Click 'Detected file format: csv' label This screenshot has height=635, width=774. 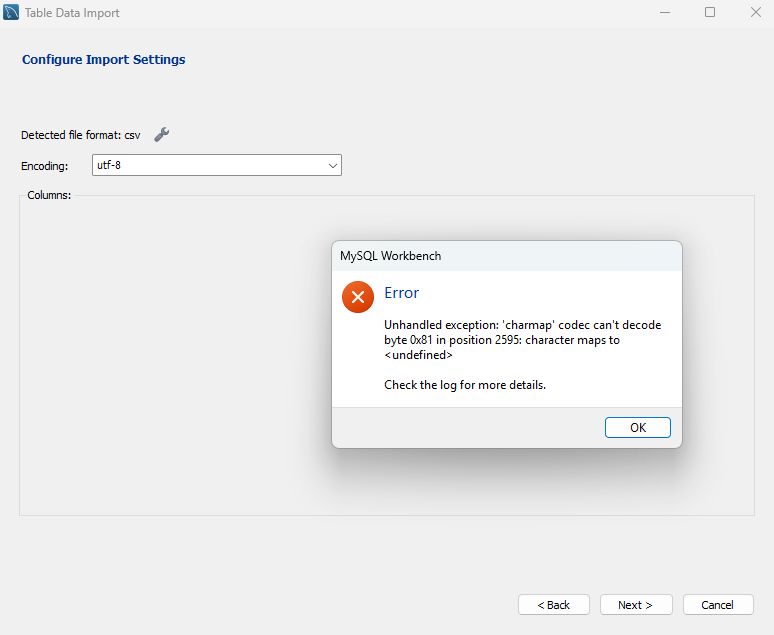(x=80, y=135)
